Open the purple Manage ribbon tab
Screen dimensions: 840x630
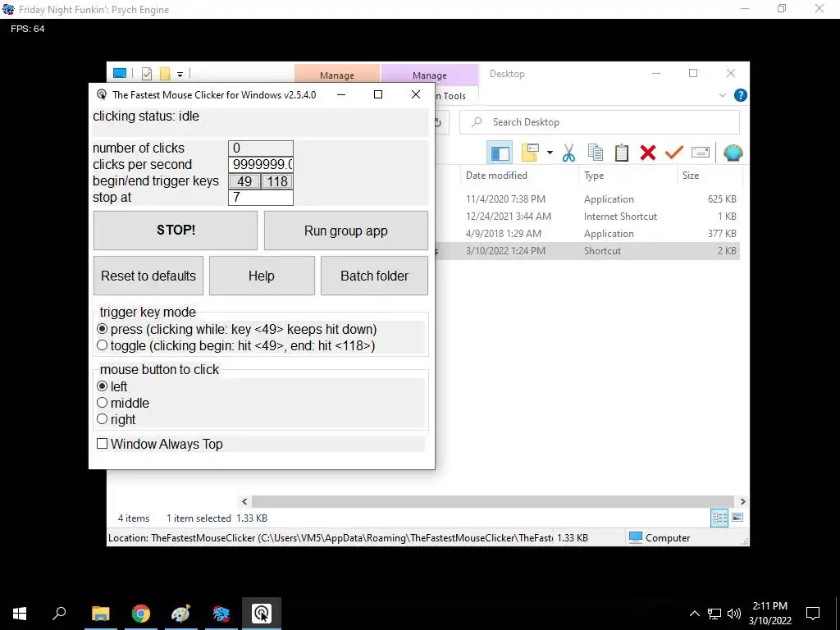pos(430,75)
